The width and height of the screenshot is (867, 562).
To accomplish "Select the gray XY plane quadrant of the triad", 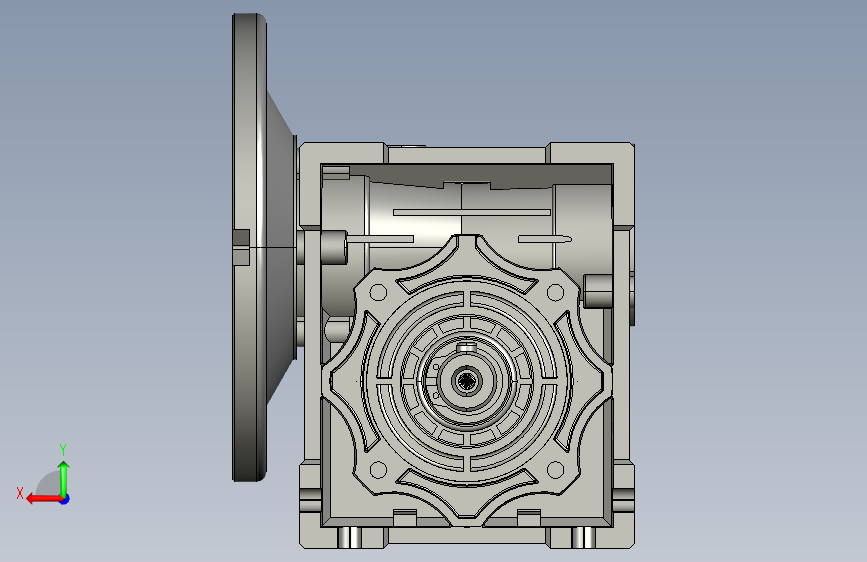I will pyautogui.click(x=49, y=484).
